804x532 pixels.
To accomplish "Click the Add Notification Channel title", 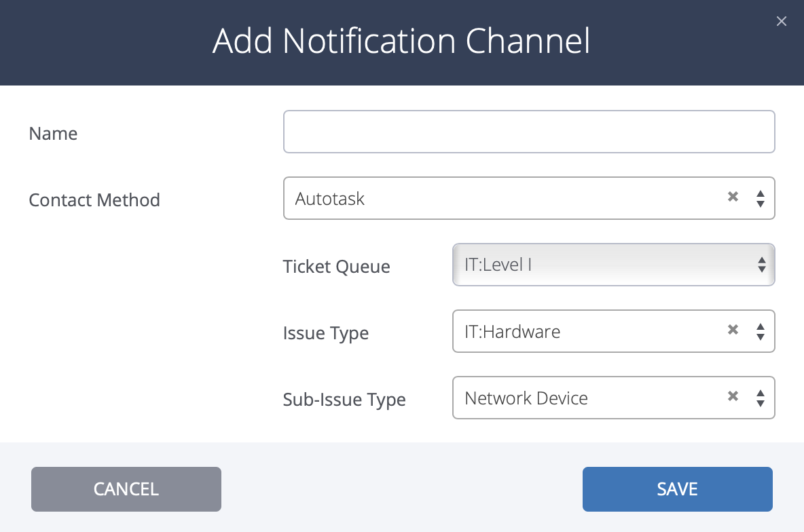I will click(401, 41).
